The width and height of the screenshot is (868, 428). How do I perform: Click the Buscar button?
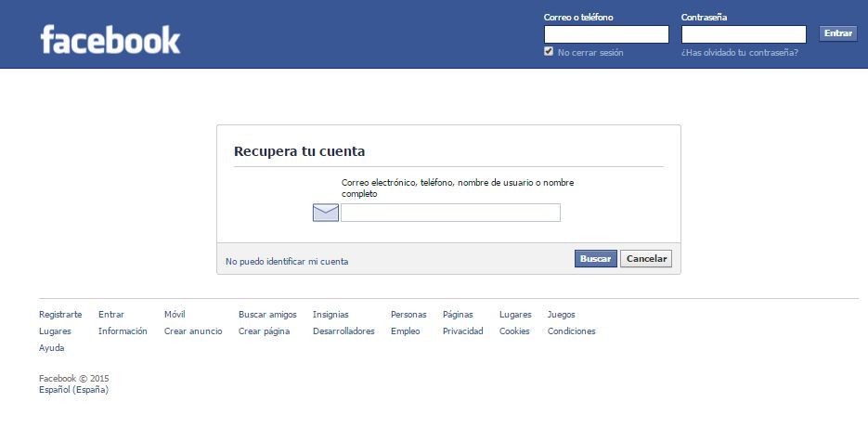596,259
